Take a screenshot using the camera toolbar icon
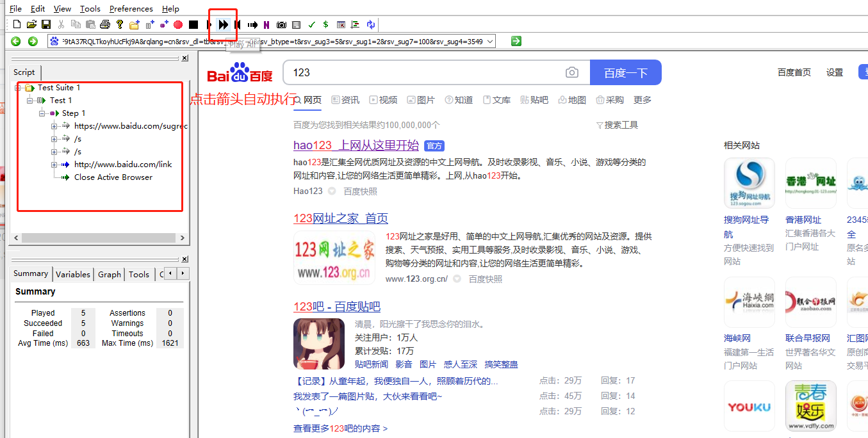Screen dimensions: 868x438 pos(281,24)
